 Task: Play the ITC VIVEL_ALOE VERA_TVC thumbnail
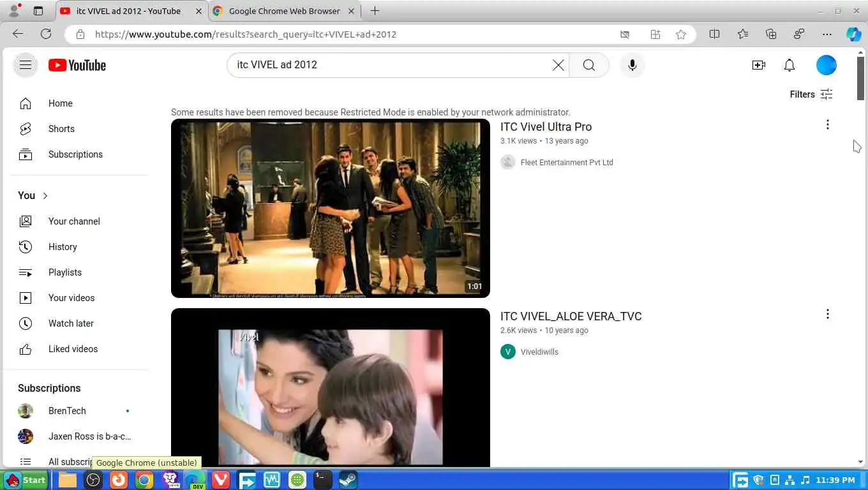pyautogui.click(x=331, y=387)
